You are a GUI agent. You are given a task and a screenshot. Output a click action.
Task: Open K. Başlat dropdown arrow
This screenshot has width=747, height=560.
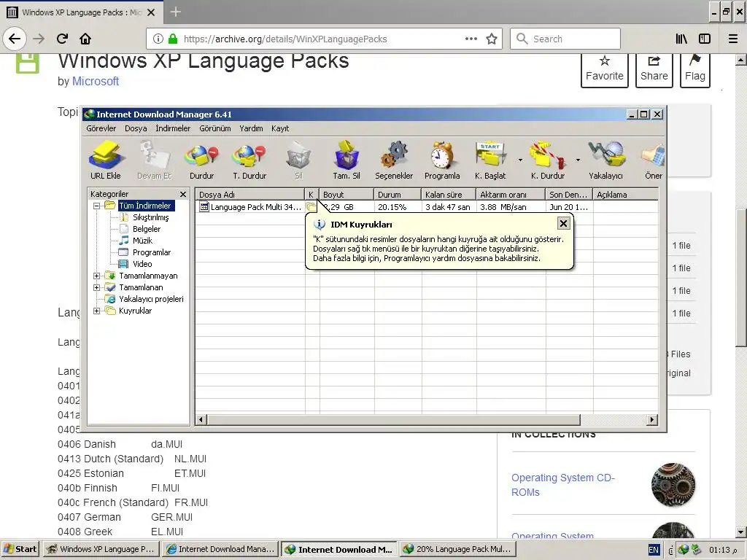coord(520,160)
